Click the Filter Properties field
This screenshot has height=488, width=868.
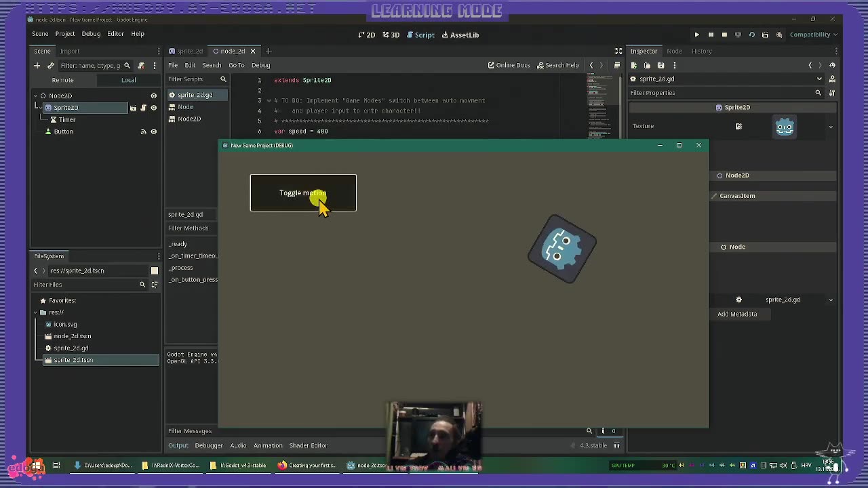tap(726, 93)
